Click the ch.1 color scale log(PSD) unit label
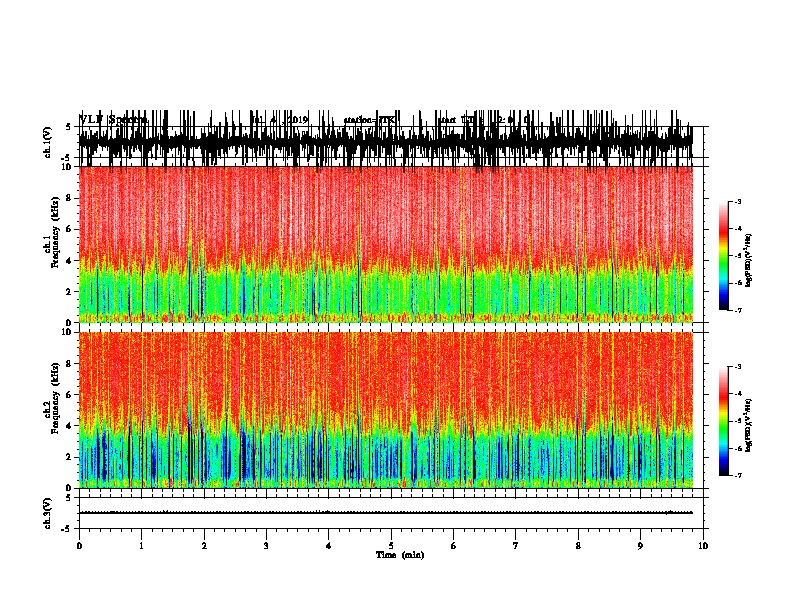Screen dimensions: 792x612 coord(749,260)
